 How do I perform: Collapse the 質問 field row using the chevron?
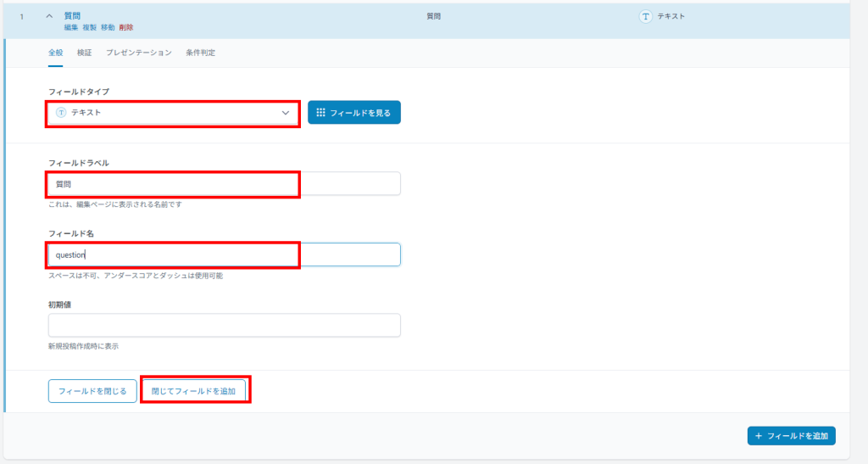49,16
